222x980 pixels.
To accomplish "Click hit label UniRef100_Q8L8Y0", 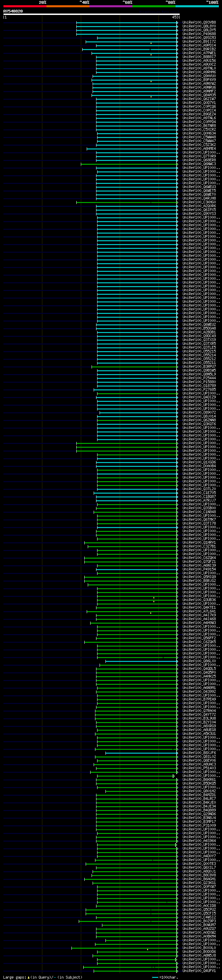I will [199, 26].
